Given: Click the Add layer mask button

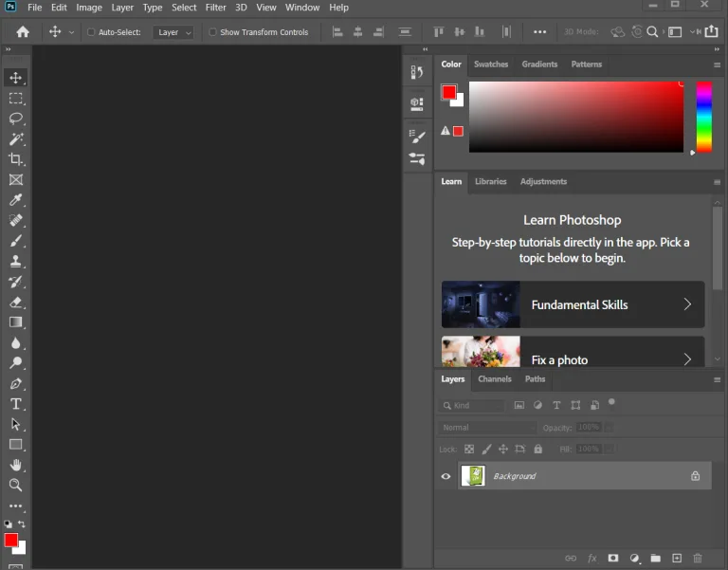Looking at the screenshot, I should [613, 558].
